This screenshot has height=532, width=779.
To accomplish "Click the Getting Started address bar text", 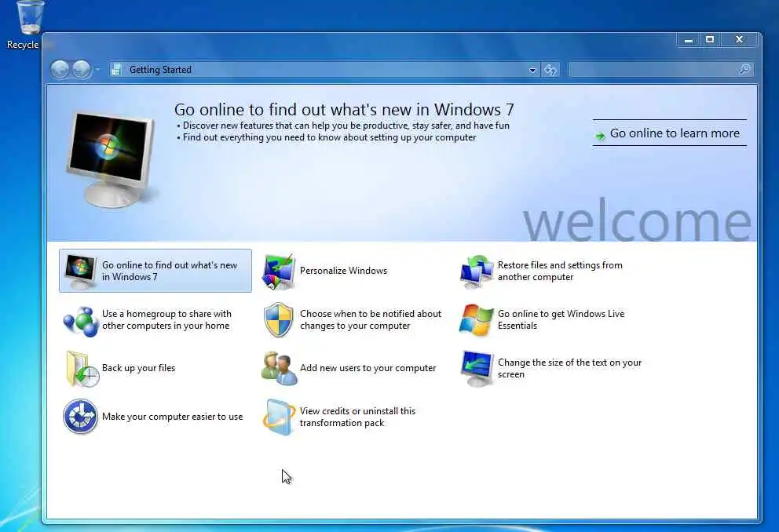I will 160,70.
